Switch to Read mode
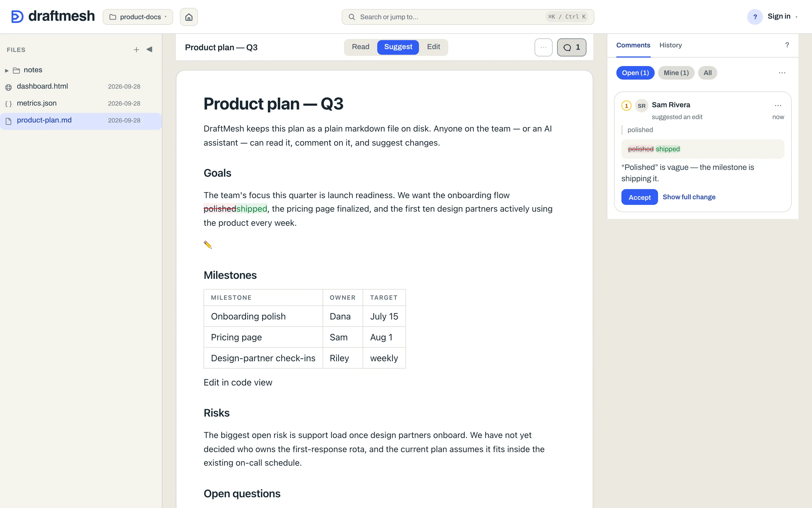 [x=360, y=47]
